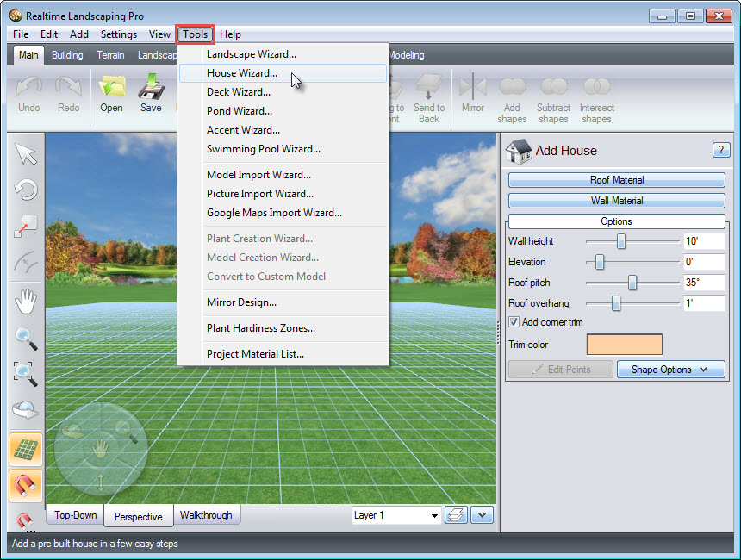Click the Options header button
The width and height of the screenshot is (741, 560).
point(617,221)
